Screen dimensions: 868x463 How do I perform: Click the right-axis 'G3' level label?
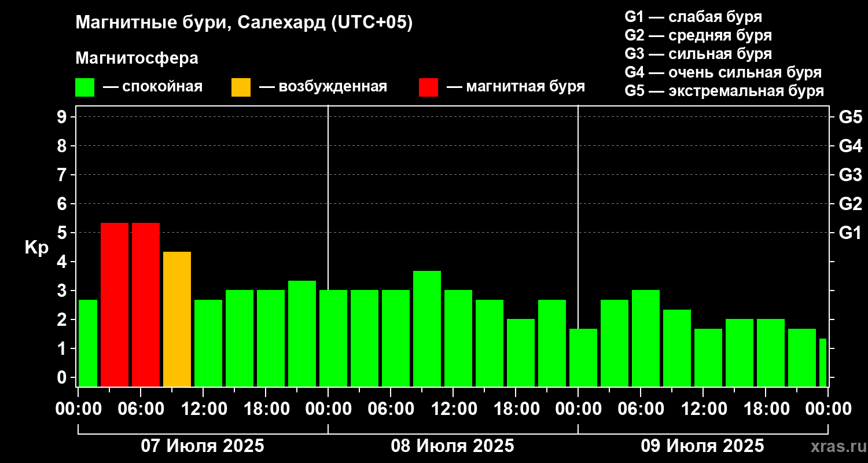pos(850,175)
